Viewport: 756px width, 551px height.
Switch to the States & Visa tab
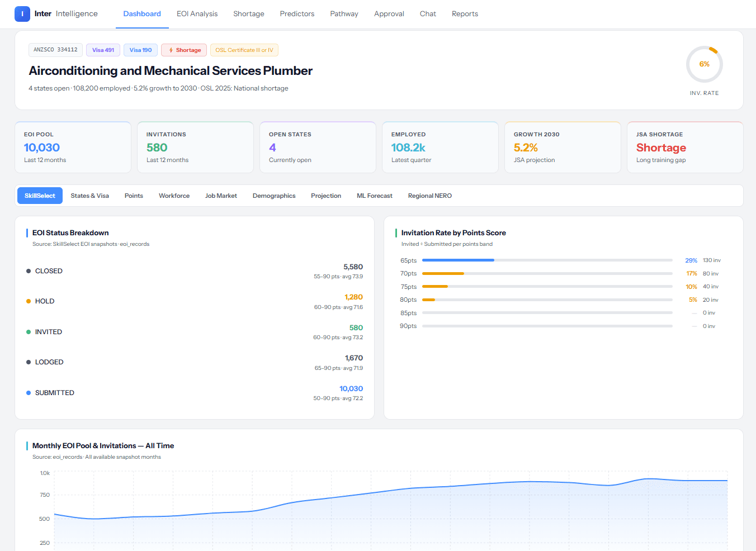[x=89, y=196]
